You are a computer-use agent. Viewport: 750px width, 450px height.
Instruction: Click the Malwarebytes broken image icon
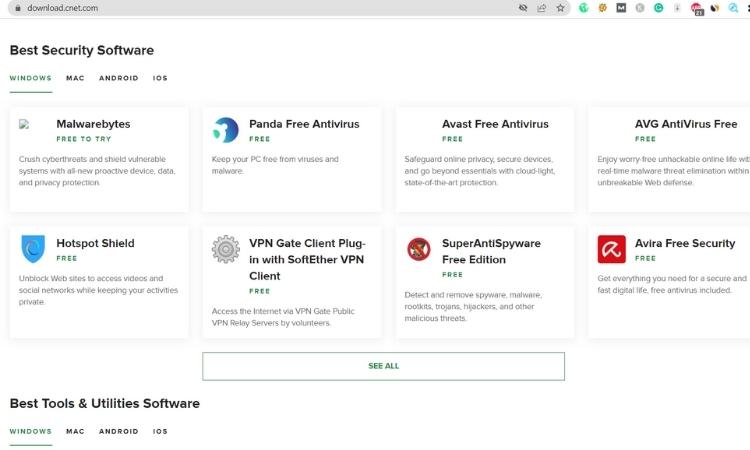(24, 124)
